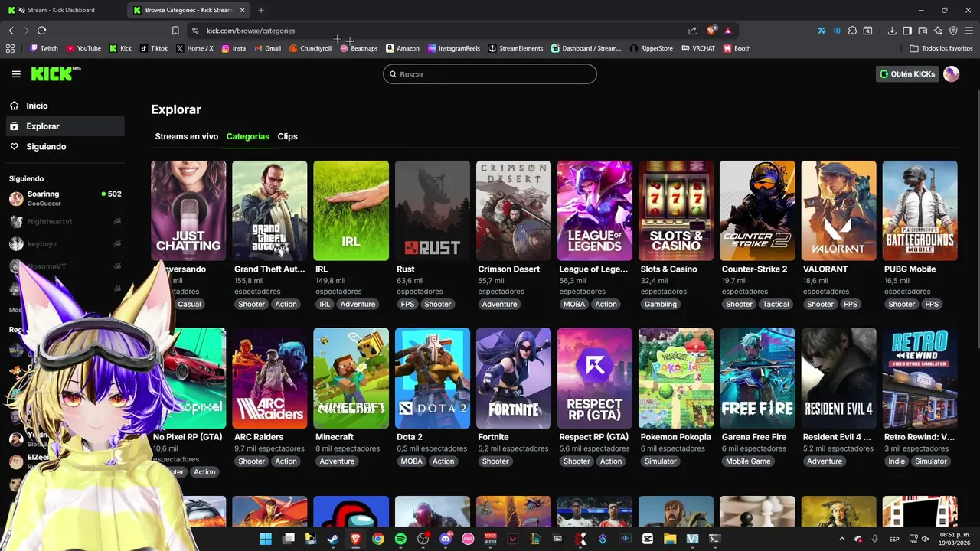Click view site information icon in address bar
Image resolution: width=980 pixels, height=551 pixels.
(x=195, y=31)
